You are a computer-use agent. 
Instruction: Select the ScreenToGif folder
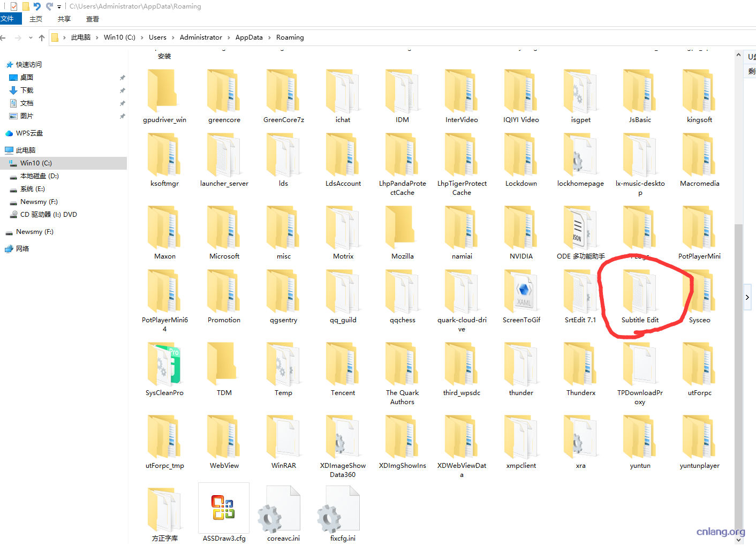tap(521, 297)
